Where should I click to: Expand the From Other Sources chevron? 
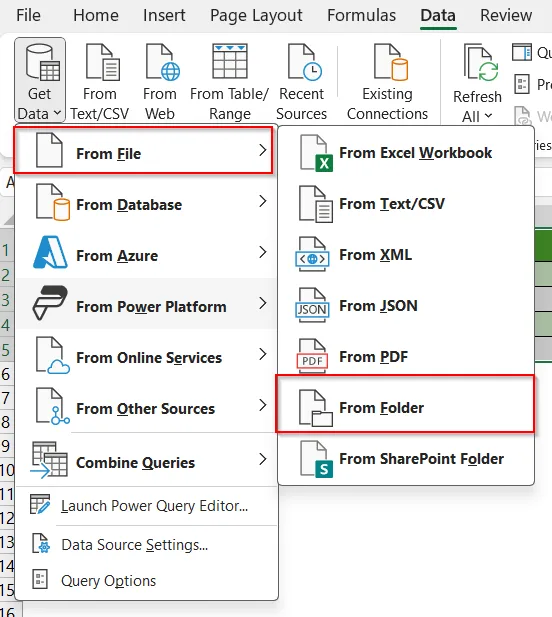262,406
